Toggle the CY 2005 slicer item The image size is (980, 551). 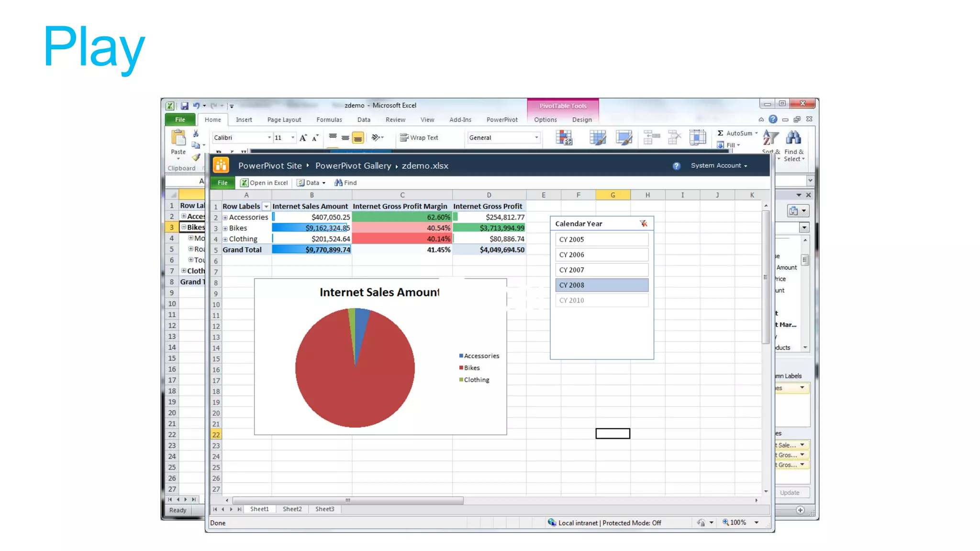601,240
